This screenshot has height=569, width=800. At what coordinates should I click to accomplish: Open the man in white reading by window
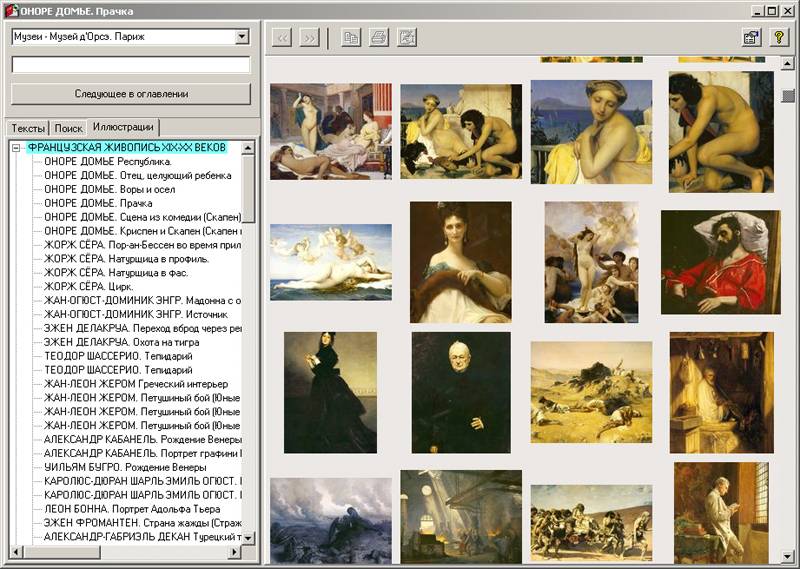point(721,513)
